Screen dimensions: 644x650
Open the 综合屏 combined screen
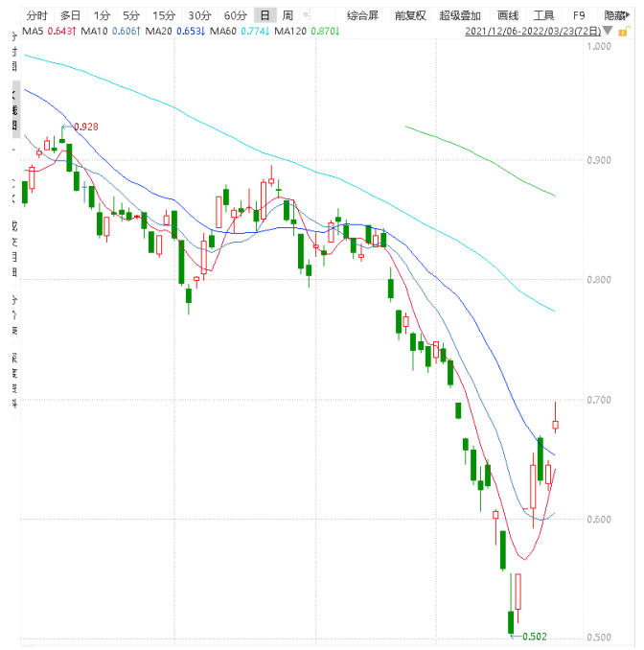click(x=362, y=15)
